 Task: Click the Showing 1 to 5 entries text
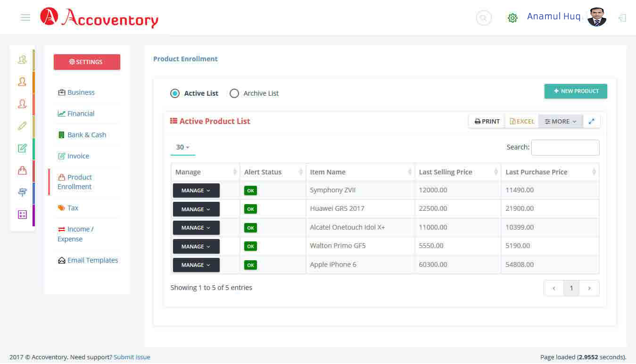click(211, 288)
